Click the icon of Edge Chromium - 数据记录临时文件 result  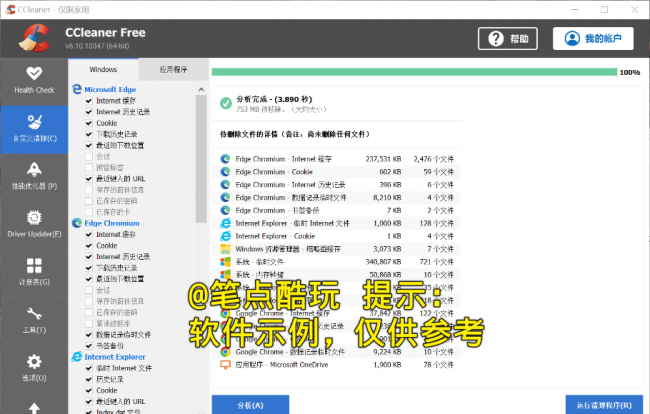[x=225, y=197]
